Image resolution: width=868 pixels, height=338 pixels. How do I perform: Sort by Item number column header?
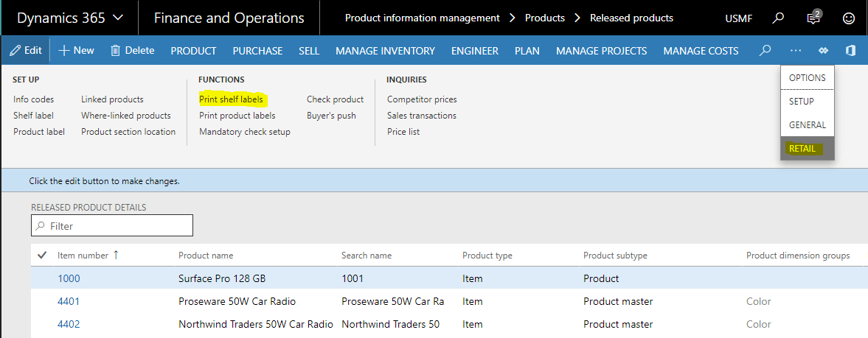tap(83, 256)
